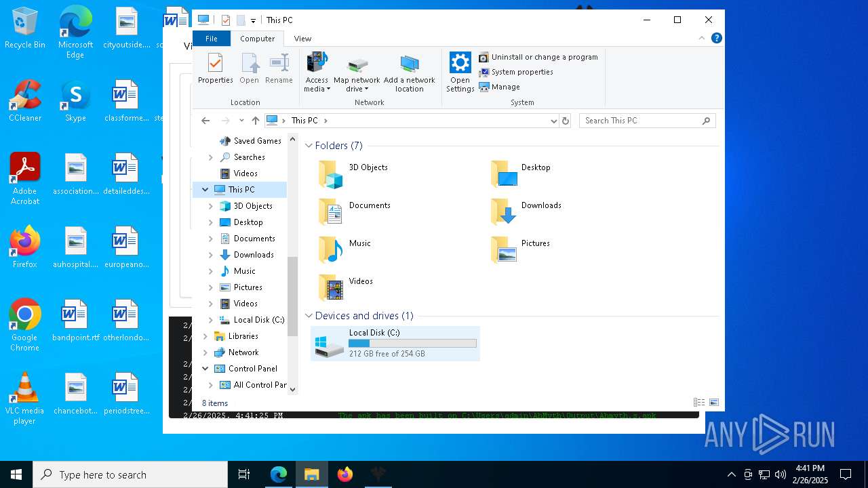Open Access media in the ribbon
This screenshot has width=868, height=488.
point(317,72)
